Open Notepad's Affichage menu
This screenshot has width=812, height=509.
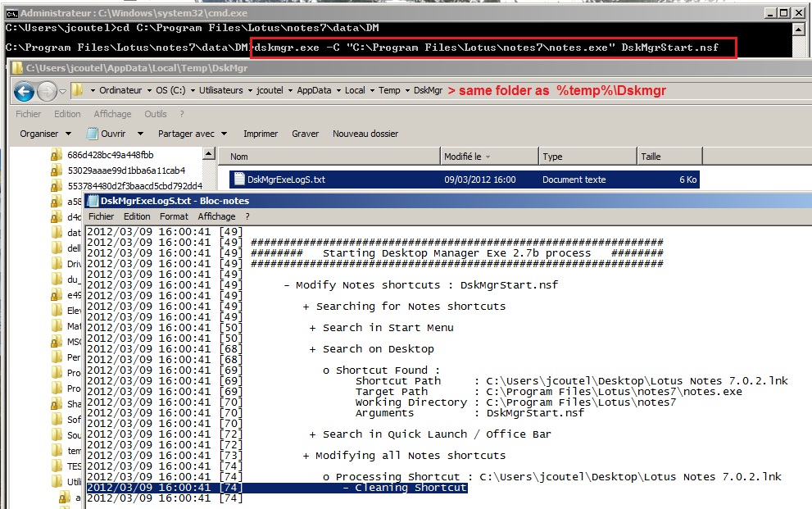pos(216,216)
